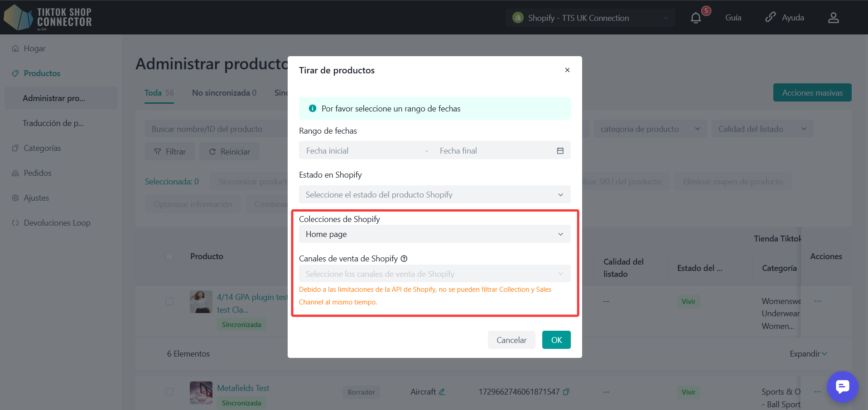This screenshot has height=410, width=868.
Task: Click help icon beside Canales de venta
Action: tap(404, 259)
